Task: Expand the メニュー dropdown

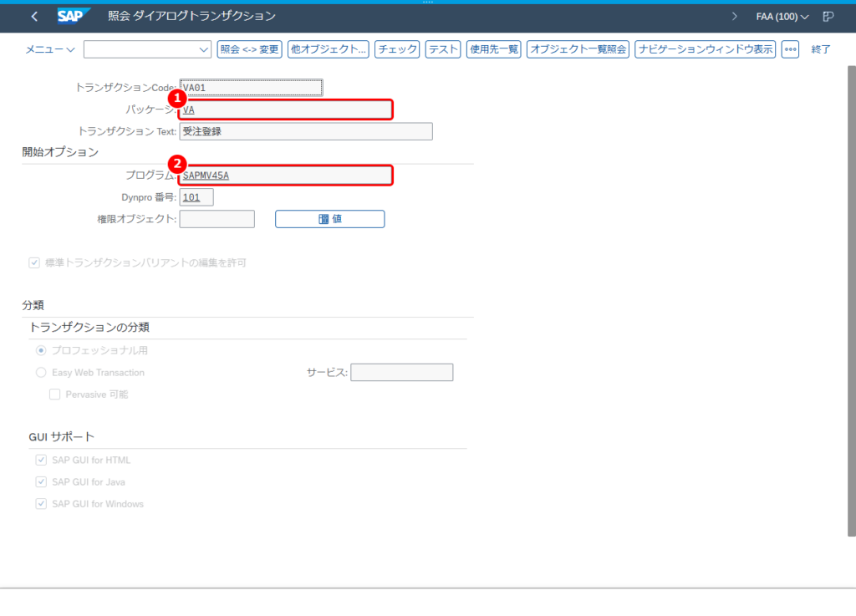Action: coord(49,49)
